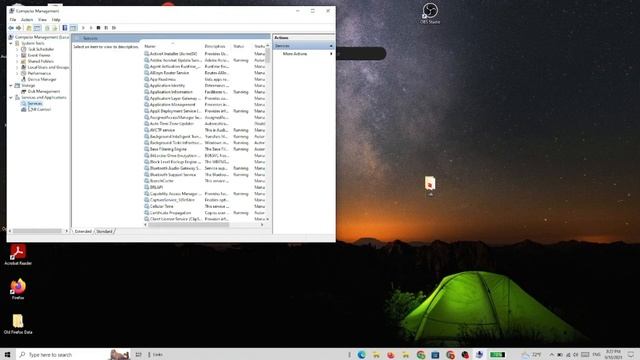Screen dimensions: 640x360
Task: Select the Application Management service row
Action: point(205,104)
